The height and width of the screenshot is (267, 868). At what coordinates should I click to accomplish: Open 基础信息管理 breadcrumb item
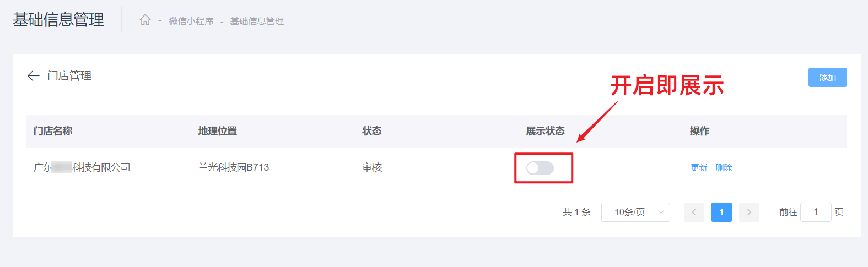pos(257,21)
